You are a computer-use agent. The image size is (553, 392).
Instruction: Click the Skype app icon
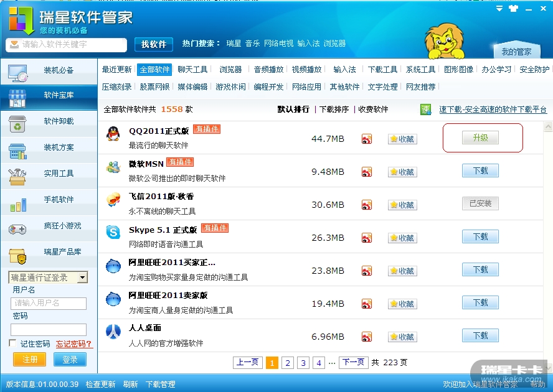pyautogui.click(x=113, y=233)
